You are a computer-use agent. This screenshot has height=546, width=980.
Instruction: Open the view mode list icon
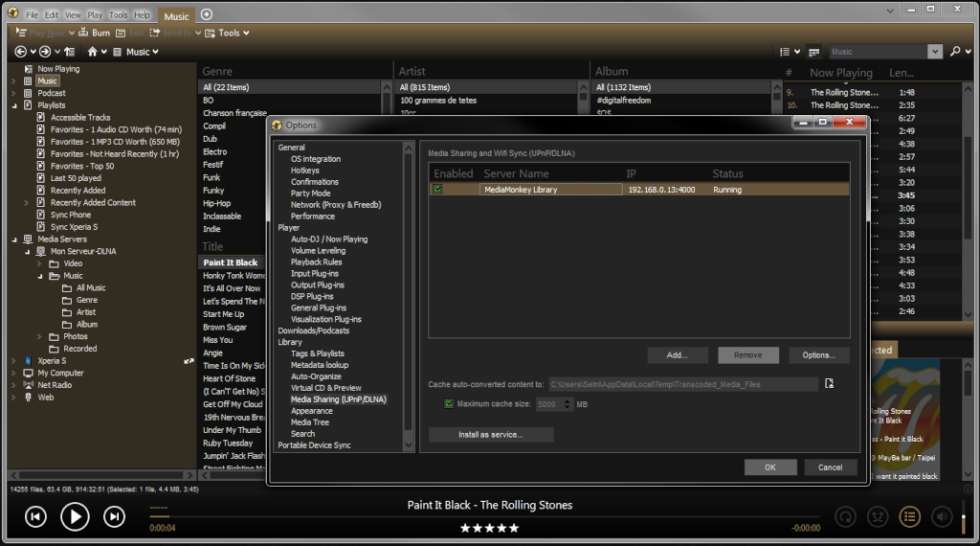pyautogui.click(x=785, y=52)
